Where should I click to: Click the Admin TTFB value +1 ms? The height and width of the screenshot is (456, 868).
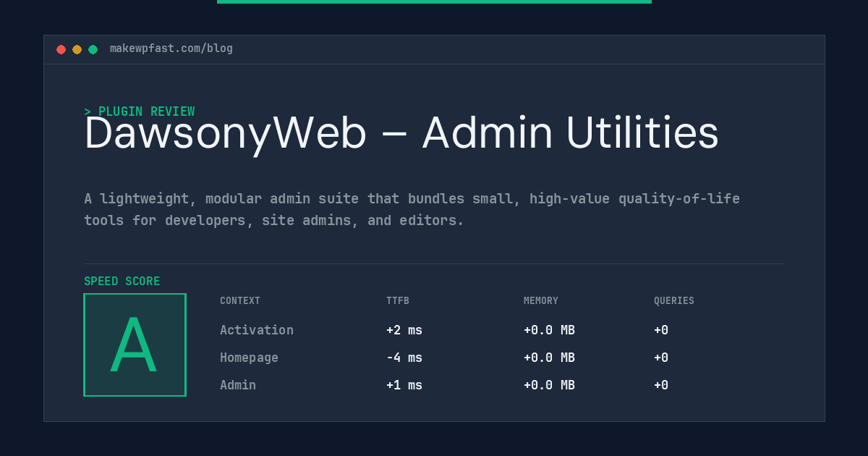coord(404,385)
